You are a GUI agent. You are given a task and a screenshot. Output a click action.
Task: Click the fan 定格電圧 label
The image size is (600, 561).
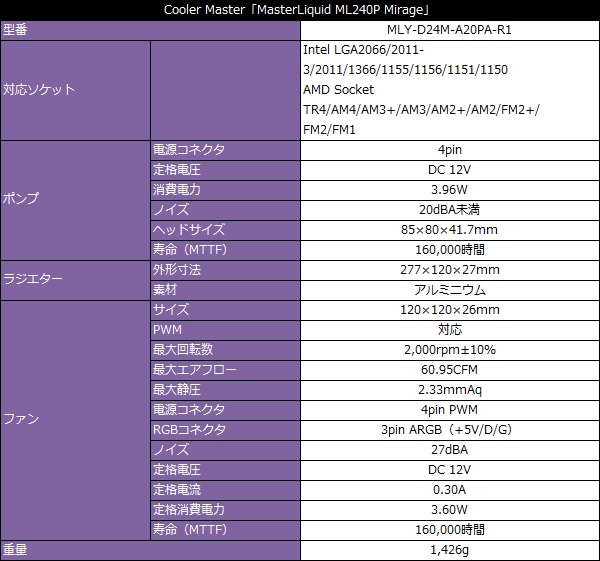point(177,470)
